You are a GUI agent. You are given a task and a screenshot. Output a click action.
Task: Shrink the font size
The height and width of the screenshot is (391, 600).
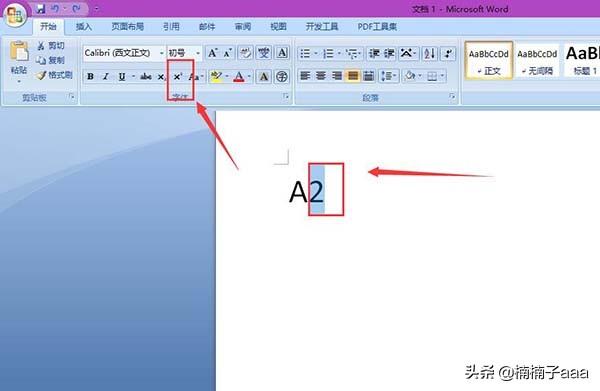[x=227, y=53]
